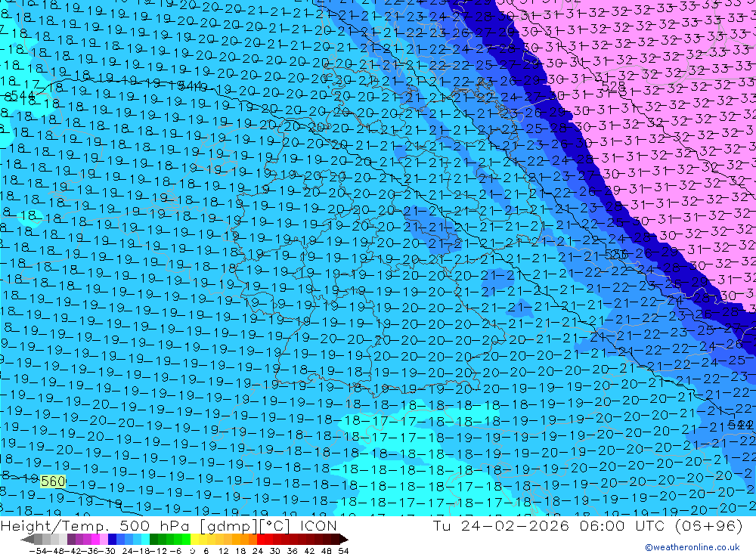Click the '-54' legend value
756x554 pixels.
click(x=38, y=551)
